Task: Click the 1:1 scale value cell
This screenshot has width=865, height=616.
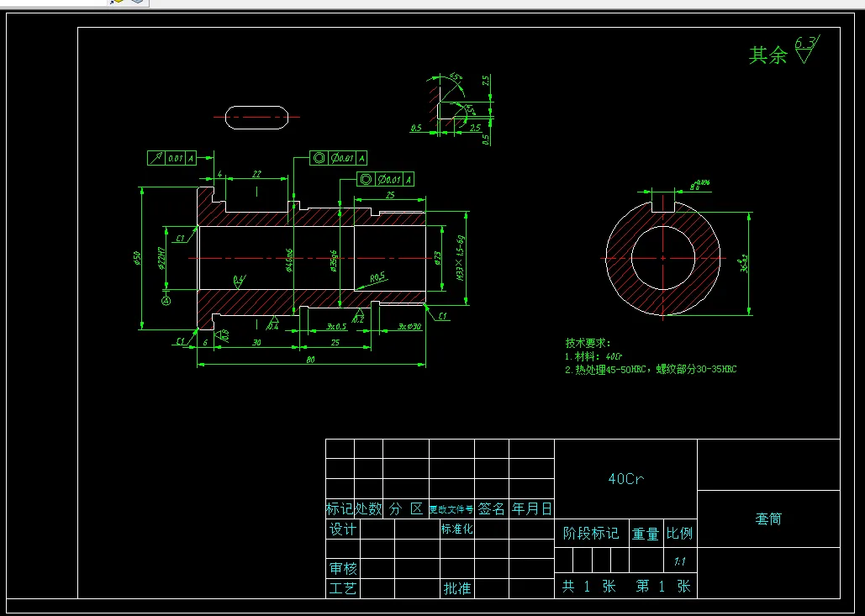Action: point(680,561)
